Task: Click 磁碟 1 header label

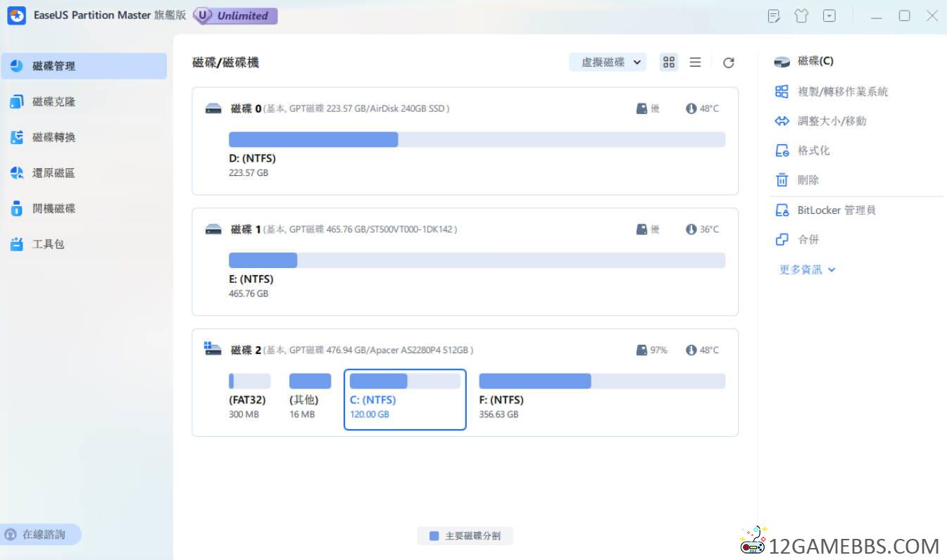Action: tap(246, 229)
